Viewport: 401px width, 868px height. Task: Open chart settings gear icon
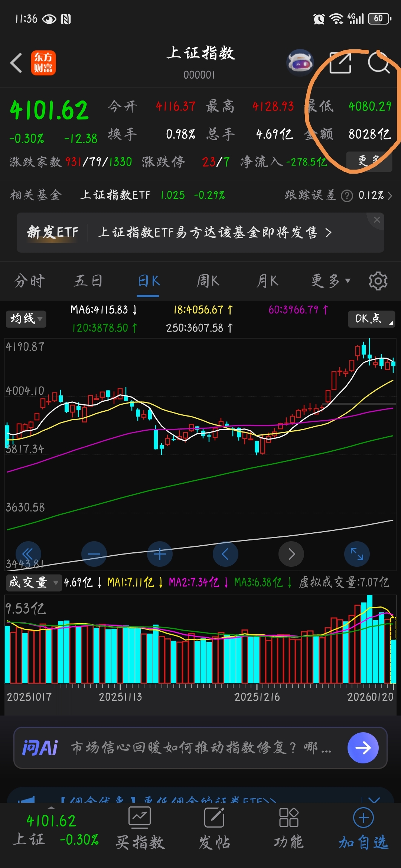[x=378, y=281]
